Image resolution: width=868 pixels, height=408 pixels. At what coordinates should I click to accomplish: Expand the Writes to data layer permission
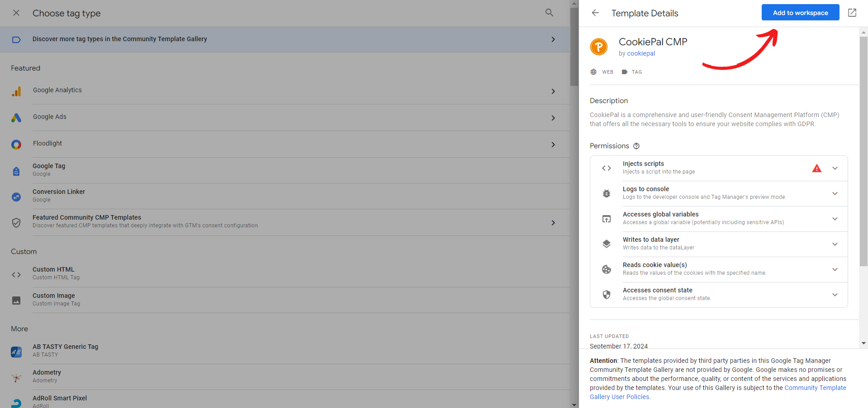835,244
